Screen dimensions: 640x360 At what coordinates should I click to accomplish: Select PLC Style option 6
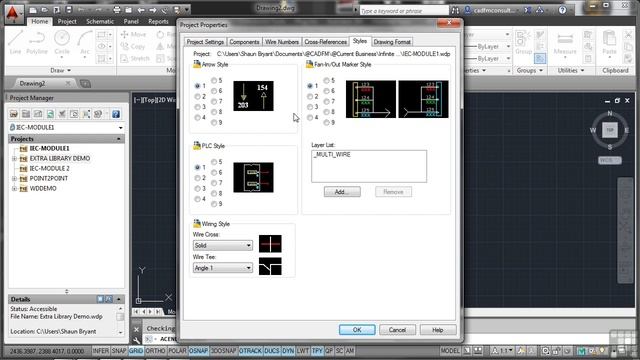(214, 173)
